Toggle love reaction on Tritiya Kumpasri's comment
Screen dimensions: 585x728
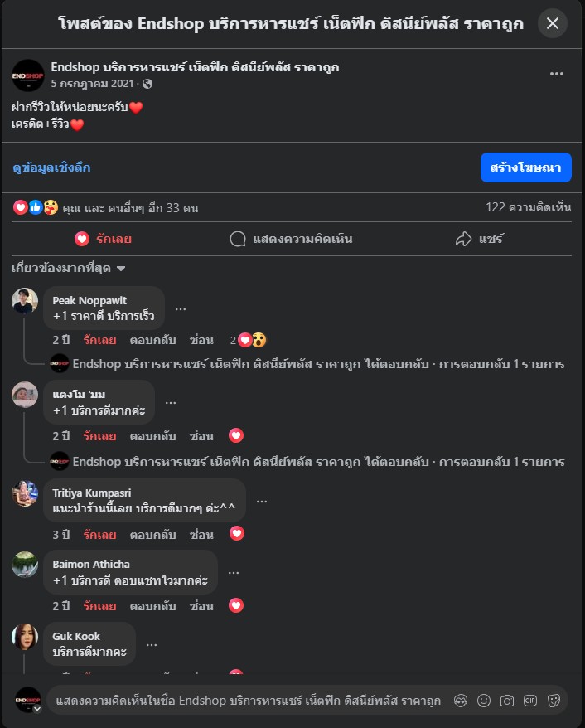point(99,534)
